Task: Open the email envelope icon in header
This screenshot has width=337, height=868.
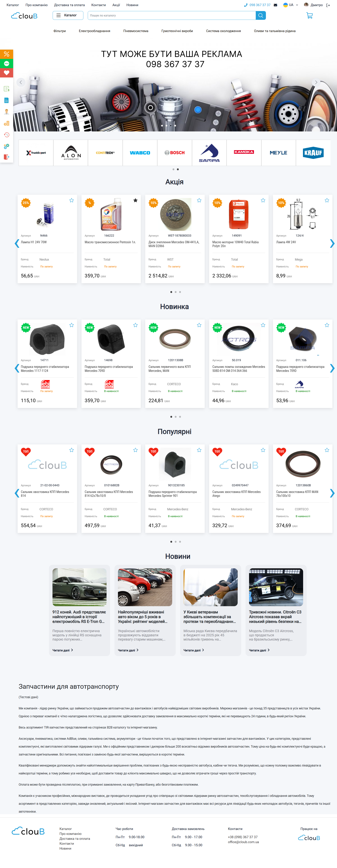Action: point(275,5)
